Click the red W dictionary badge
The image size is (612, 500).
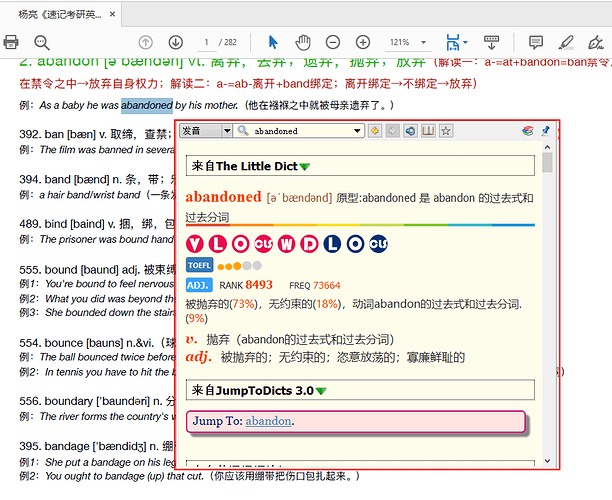coord(286,244)
